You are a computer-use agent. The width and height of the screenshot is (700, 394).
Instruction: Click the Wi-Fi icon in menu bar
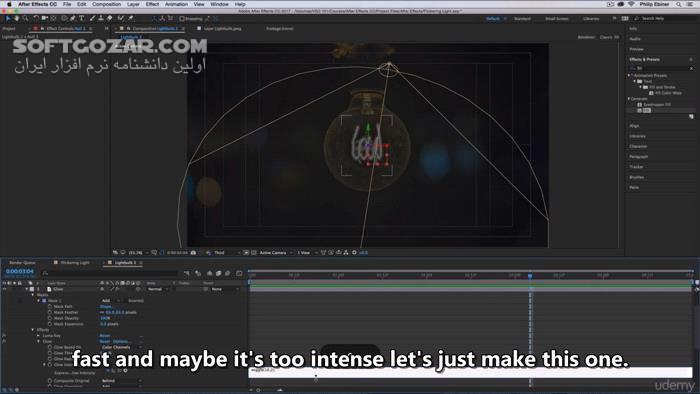[x=631, y=4]
